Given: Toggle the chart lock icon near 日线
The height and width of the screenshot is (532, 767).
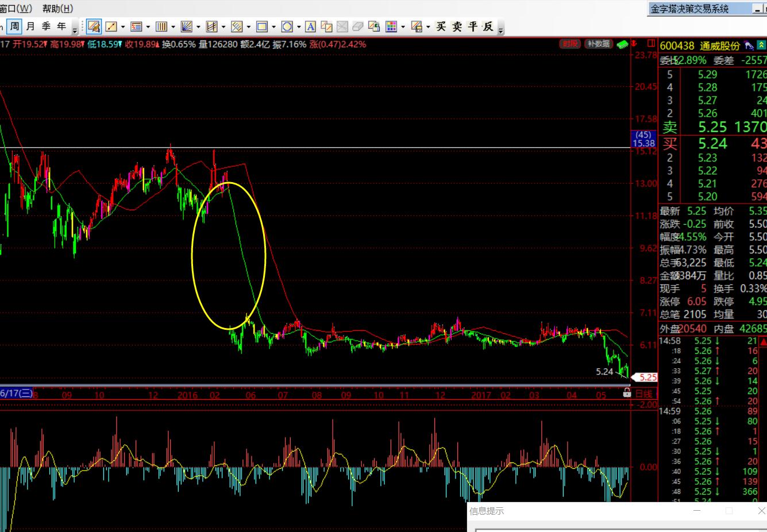Looking at the screenshot, I should tap(627, 393).
